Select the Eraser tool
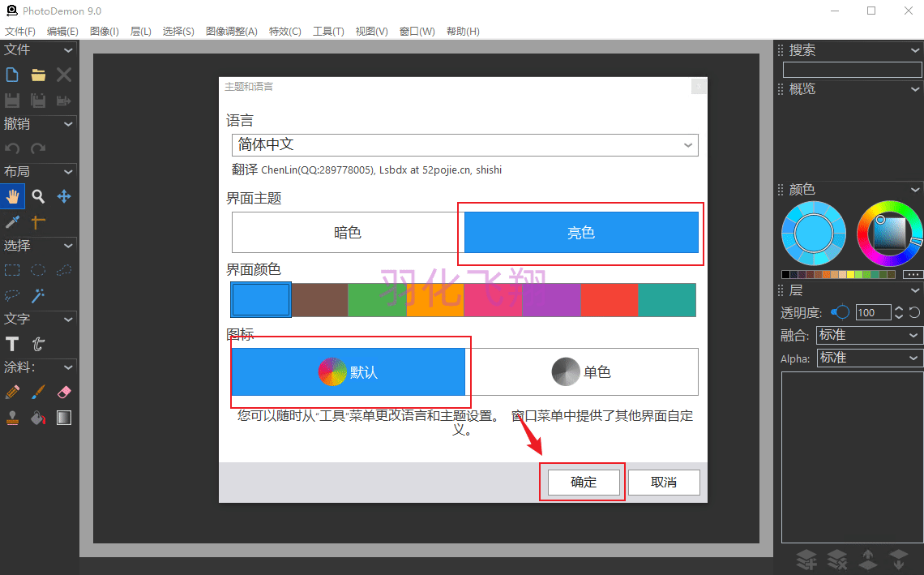This screenshot has height=575, width=924. [x=64, y=393]
